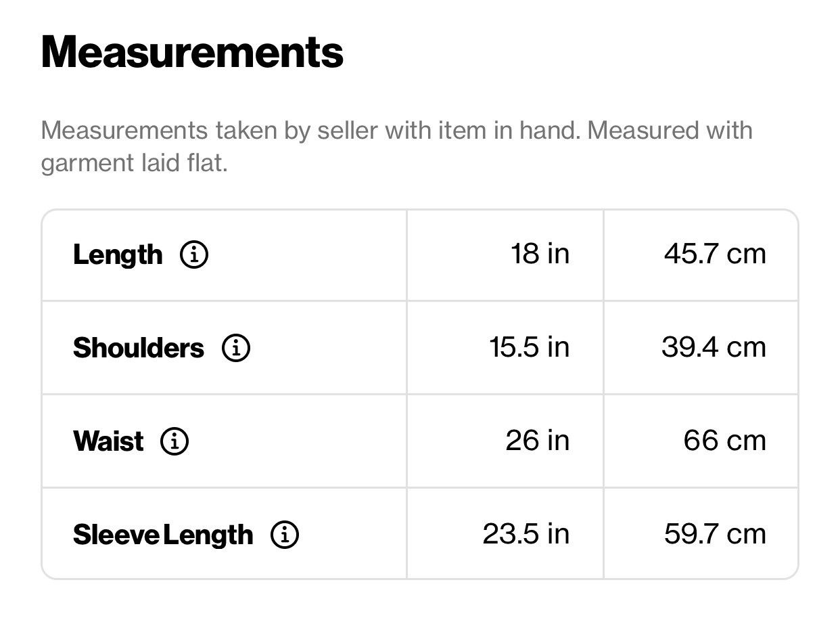This screenshot has width=840, height=622.
Task: Select the Shoulders row label
Action: 138,349
